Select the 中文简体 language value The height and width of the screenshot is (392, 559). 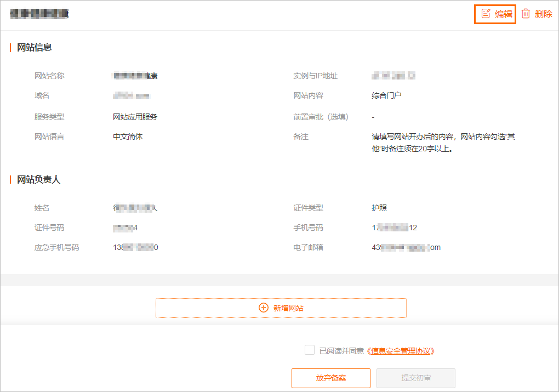click(x=128, y=137)
